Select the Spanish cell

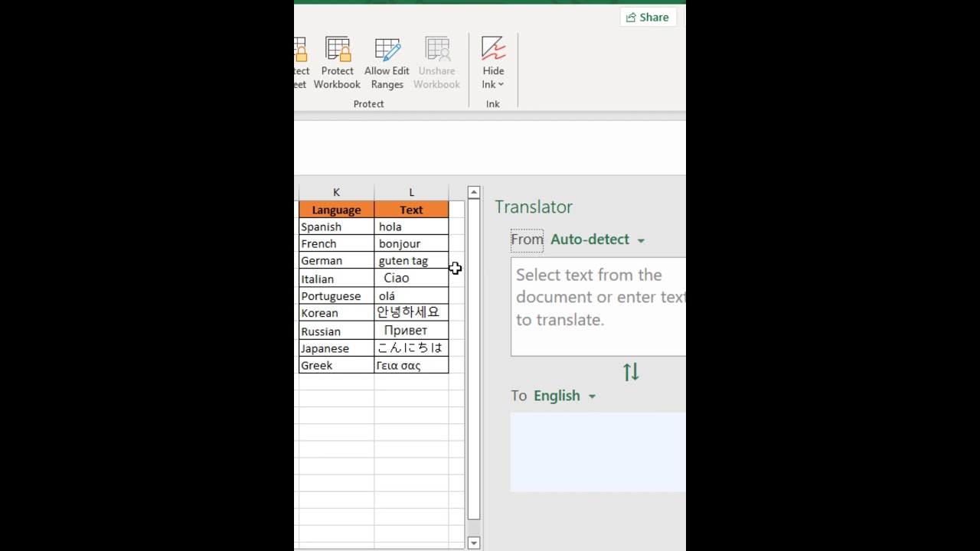coord(336,227)
